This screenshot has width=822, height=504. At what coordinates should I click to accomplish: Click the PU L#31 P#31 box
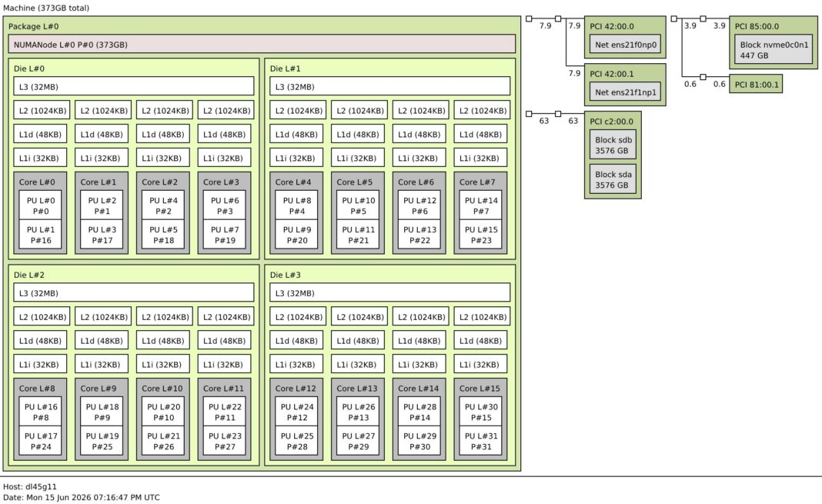(481, 441)
